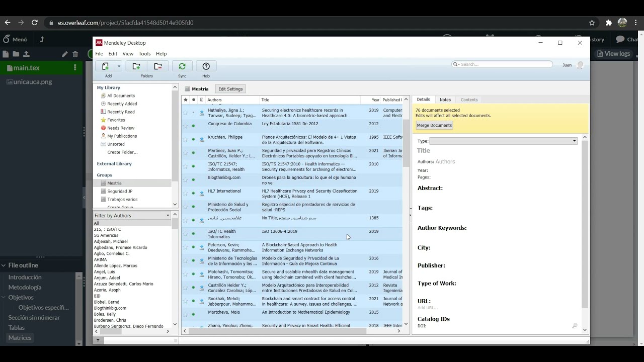
Task: Toggle read status dot for ISO/TC 21547 row
Action: click(x=193, y=166)
